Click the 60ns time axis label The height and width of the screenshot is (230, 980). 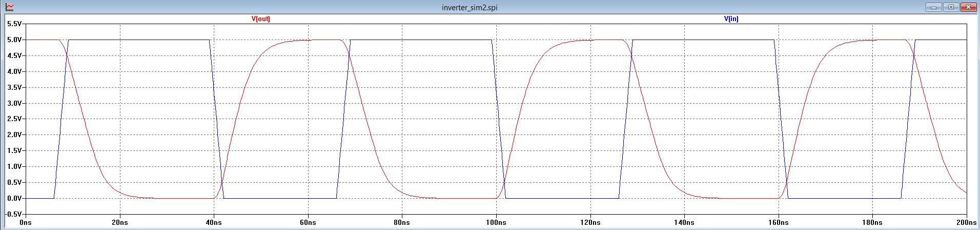coord(308,223)
